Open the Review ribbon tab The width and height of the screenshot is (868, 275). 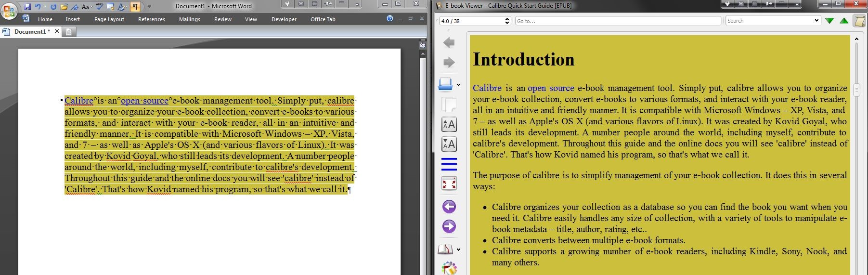(x=223, y=19)
